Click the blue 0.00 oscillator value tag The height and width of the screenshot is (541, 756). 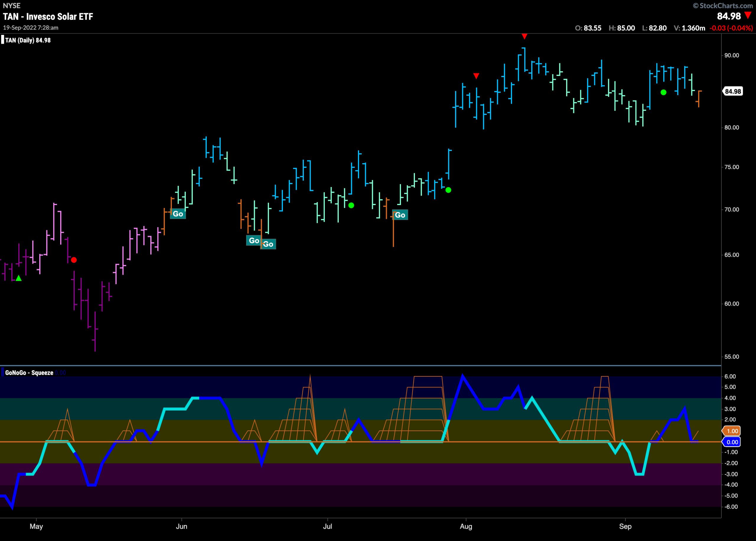731,442
